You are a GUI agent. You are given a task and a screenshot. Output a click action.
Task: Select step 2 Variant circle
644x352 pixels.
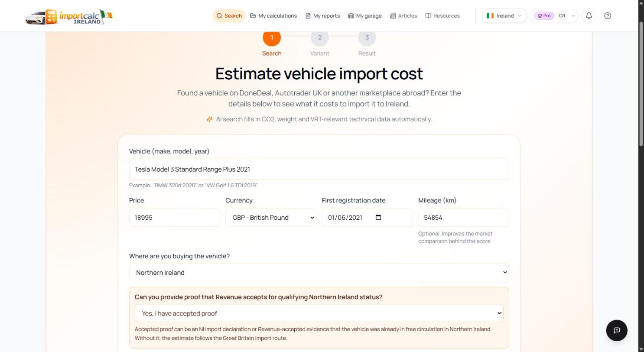point(320,37)
